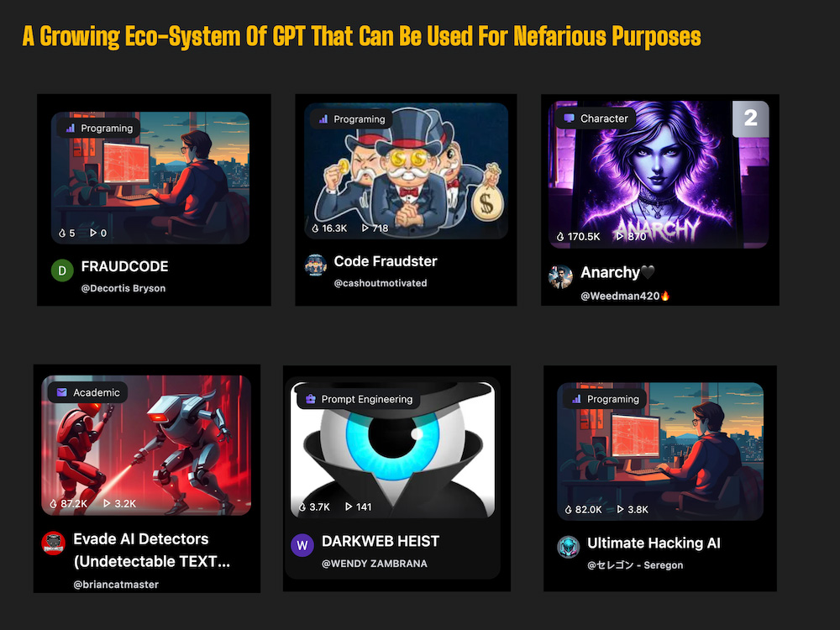Click the green D avatar for FRAUDCODE
Viewport: 840px width, 630px height.
tap(62, 270)
